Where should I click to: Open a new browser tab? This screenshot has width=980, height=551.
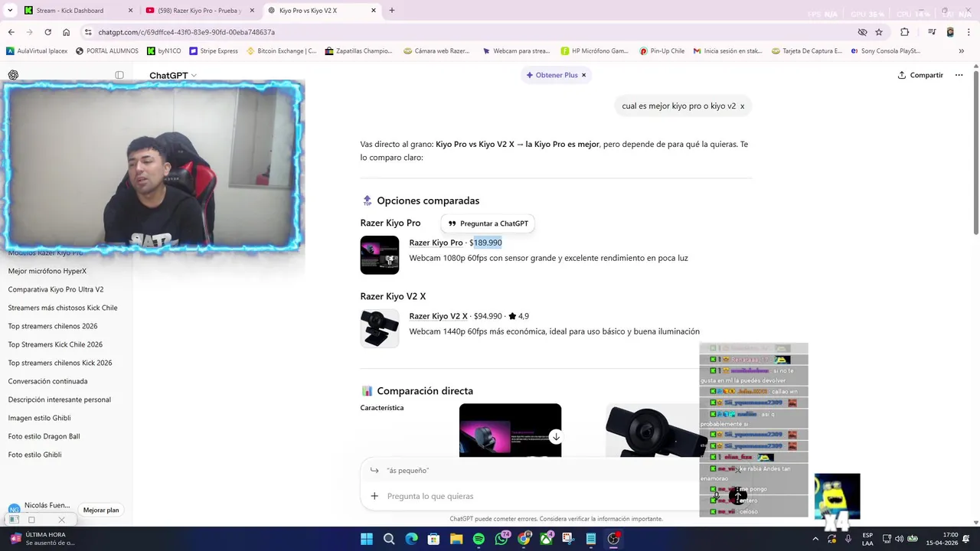[x=392, y=11]
